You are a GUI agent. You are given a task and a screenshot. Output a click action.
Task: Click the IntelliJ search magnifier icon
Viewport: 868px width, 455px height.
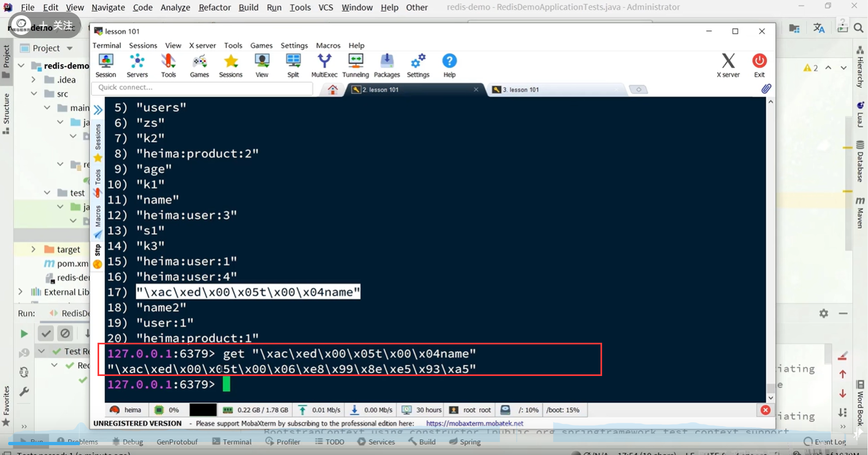[x=858, y=28]
